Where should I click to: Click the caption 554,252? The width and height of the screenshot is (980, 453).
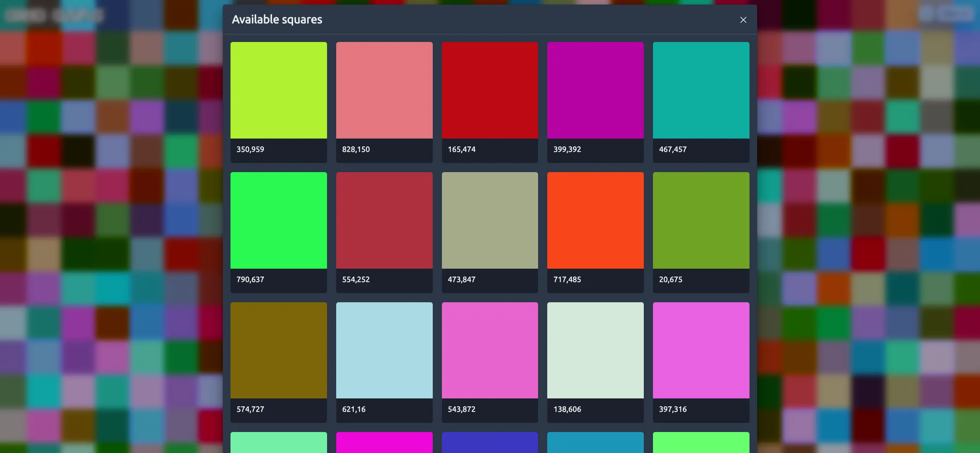coord(356,279)
